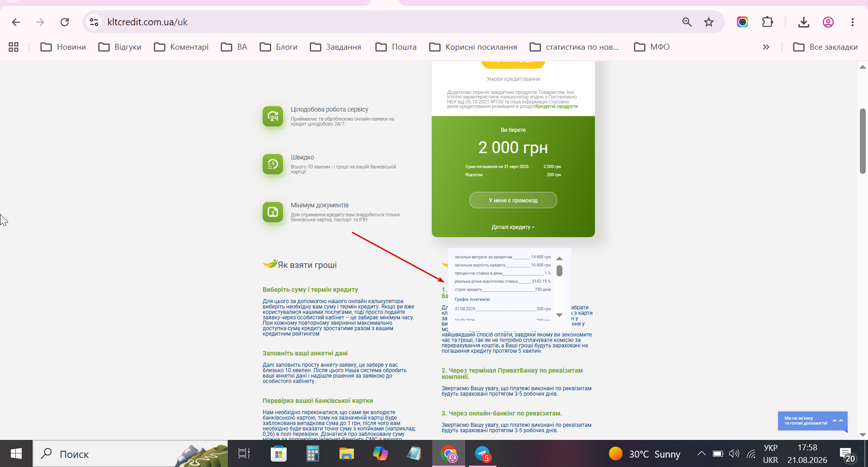
Task: Click У мене є промокод button
Action: coord(513,200)
